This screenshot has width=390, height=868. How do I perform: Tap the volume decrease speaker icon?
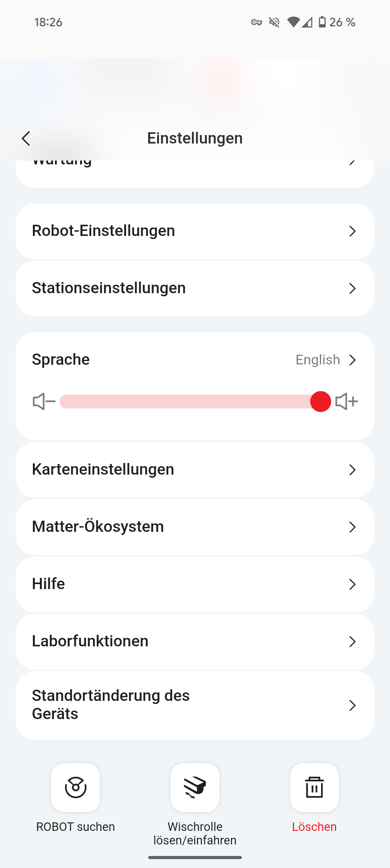pyautogui.click(x=44, y=402)
